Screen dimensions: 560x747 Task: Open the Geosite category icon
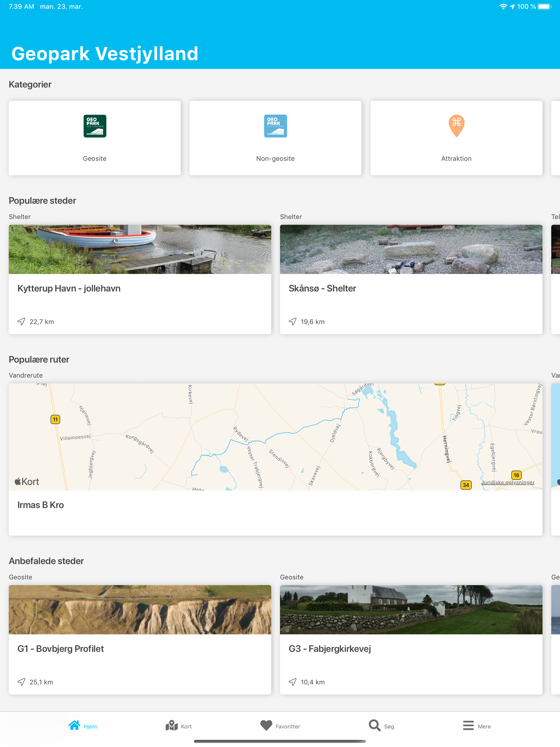pos(95,126)
